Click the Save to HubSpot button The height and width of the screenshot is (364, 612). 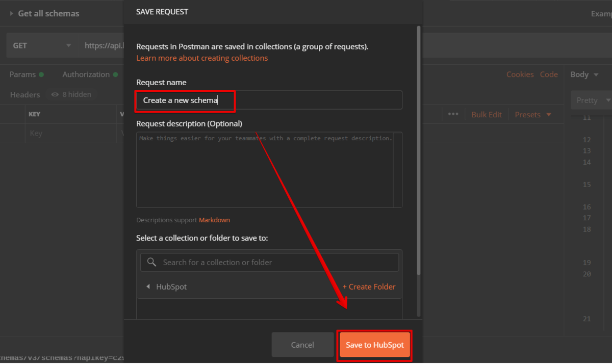click(374, 345)
